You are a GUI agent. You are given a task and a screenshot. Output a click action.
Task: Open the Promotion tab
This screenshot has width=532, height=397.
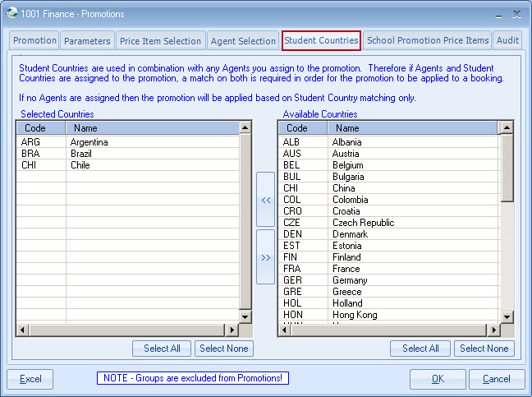(34, 40)
